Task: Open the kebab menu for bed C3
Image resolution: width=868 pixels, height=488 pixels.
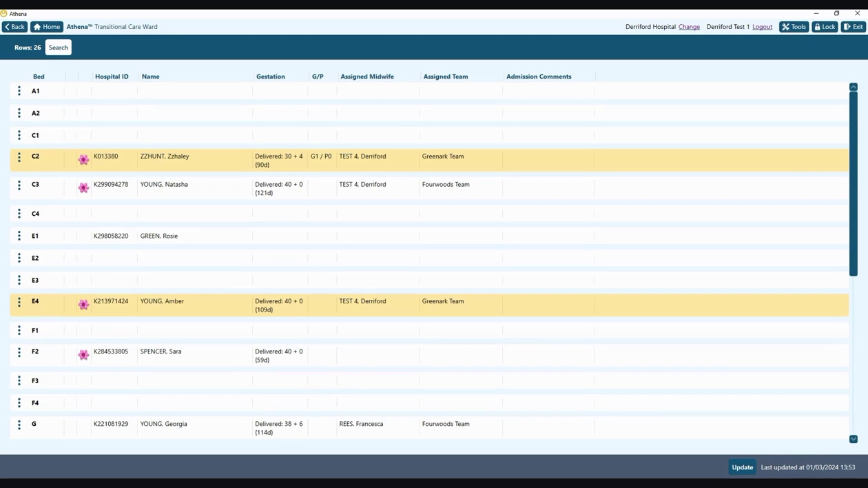Action: point(19,185)
